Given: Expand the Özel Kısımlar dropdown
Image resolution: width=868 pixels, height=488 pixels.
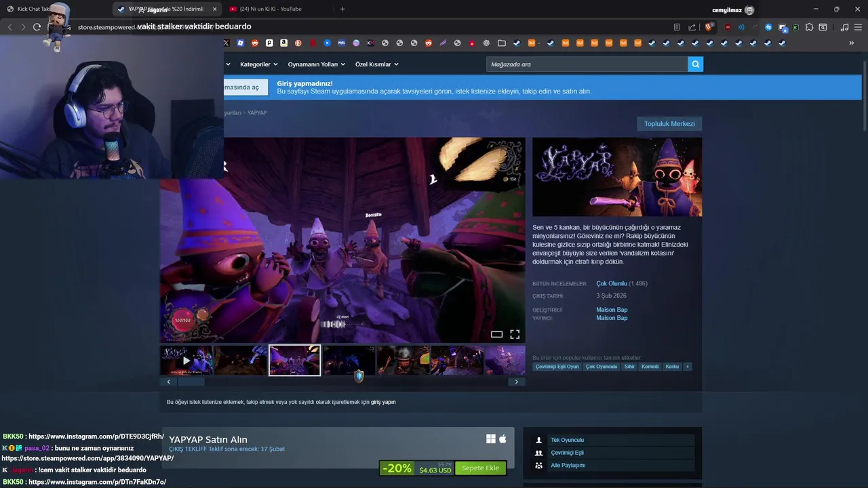Looking at the screenshot, I should pos(377,64).
